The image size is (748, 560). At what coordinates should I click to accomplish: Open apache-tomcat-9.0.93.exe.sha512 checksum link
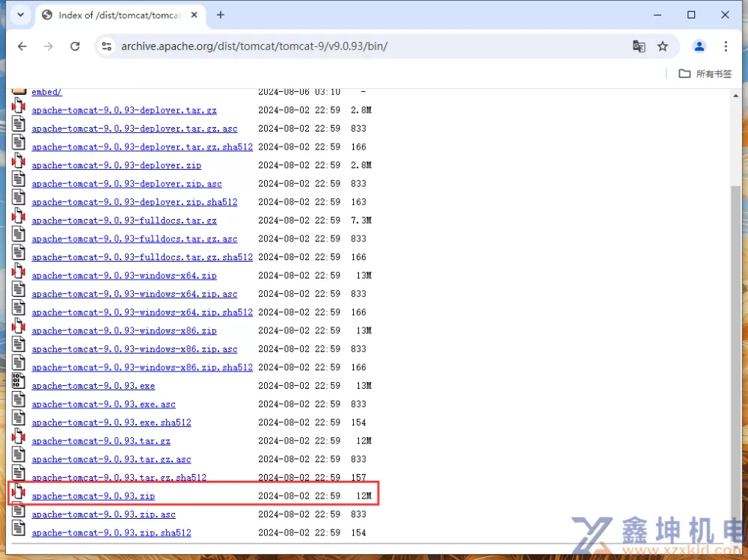111,422
